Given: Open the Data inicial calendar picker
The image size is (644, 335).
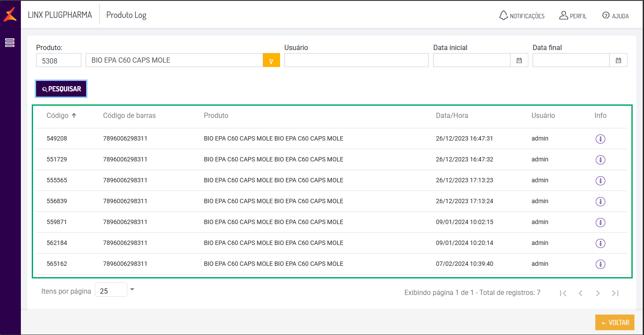Looking at the screenshot, I should pyautogui.click(x=519, y=60).
